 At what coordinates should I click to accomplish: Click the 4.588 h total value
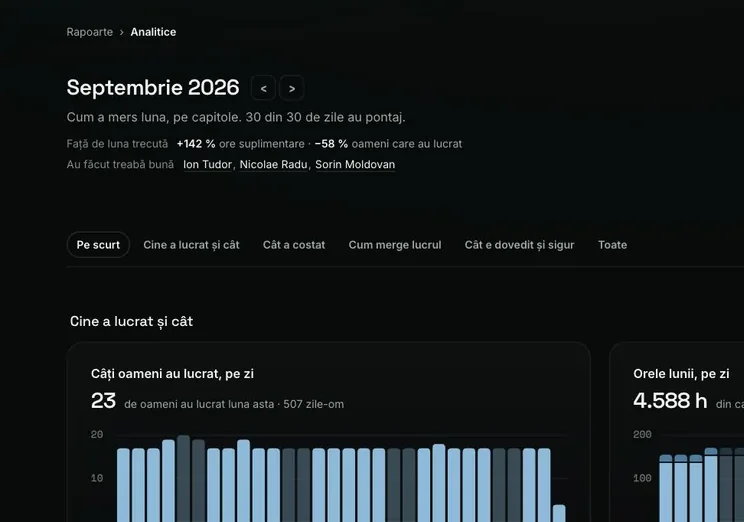tap(670, 401)
